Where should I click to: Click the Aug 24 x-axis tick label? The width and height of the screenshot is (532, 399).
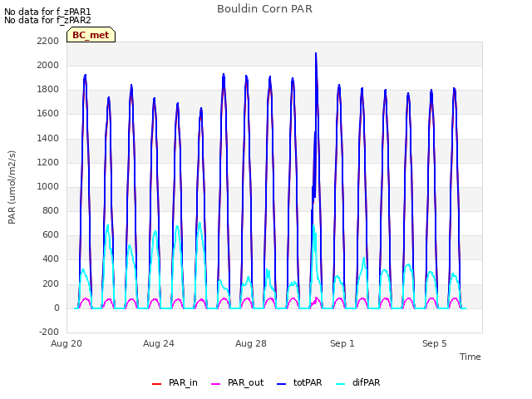coord(159,343)
